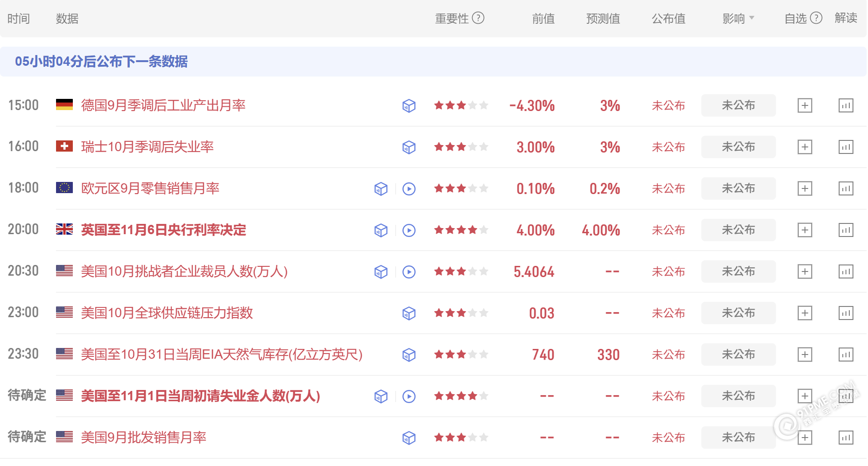Click the cube icon on 美国9月批发销售月率 row
Viewport: 868px width, 466px height.
[x=409, y=438]
